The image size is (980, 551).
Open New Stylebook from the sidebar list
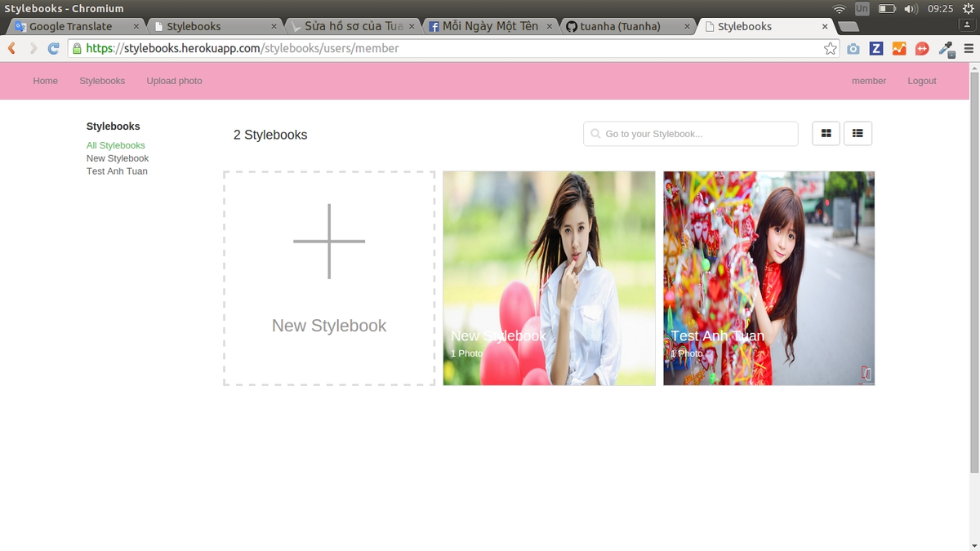point(118,158)
